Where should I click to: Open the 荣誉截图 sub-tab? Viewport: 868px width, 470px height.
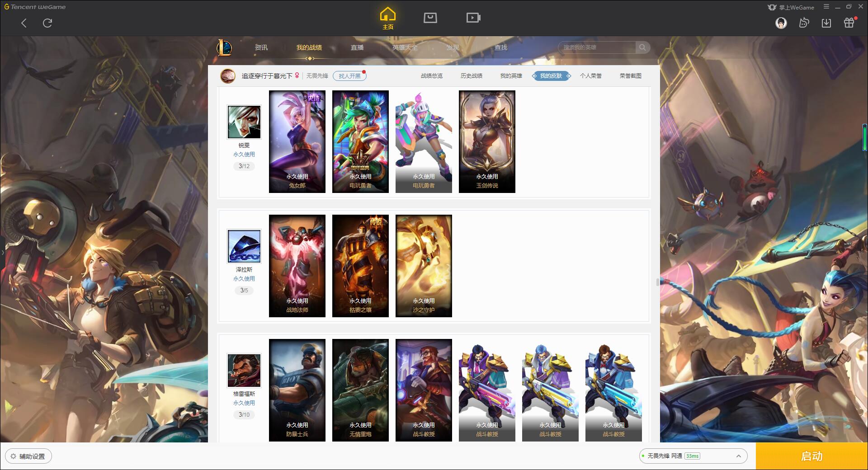point(631,76)
